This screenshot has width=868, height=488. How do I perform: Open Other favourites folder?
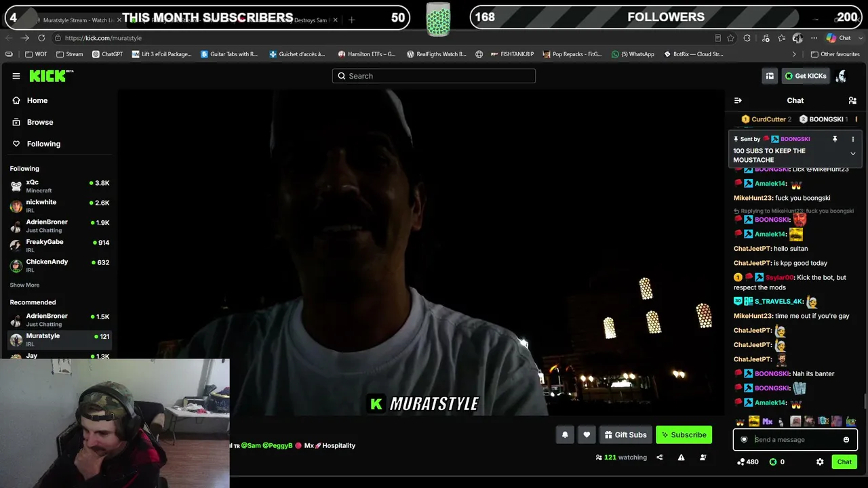pos(835,54)
